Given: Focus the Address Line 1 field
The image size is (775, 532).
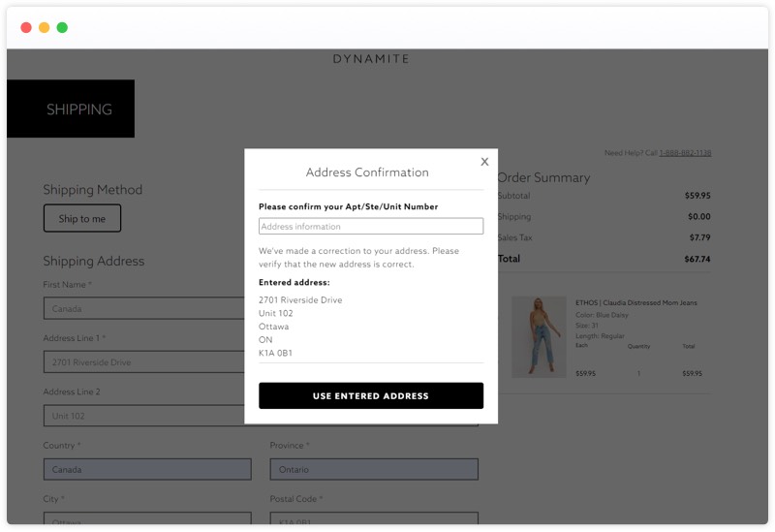Looking at the screenshot, I should [x=143, y=362].
